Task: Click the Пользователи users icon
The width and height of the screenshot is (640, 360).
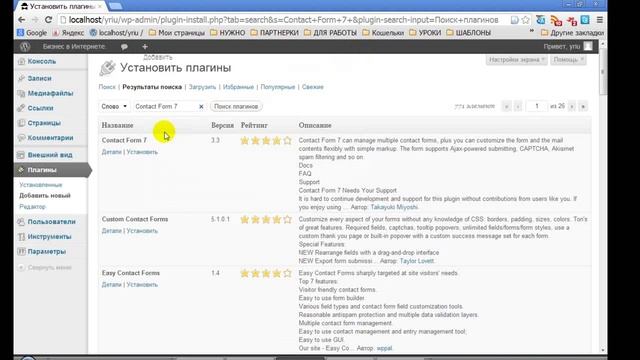Action: click(21, 222)
